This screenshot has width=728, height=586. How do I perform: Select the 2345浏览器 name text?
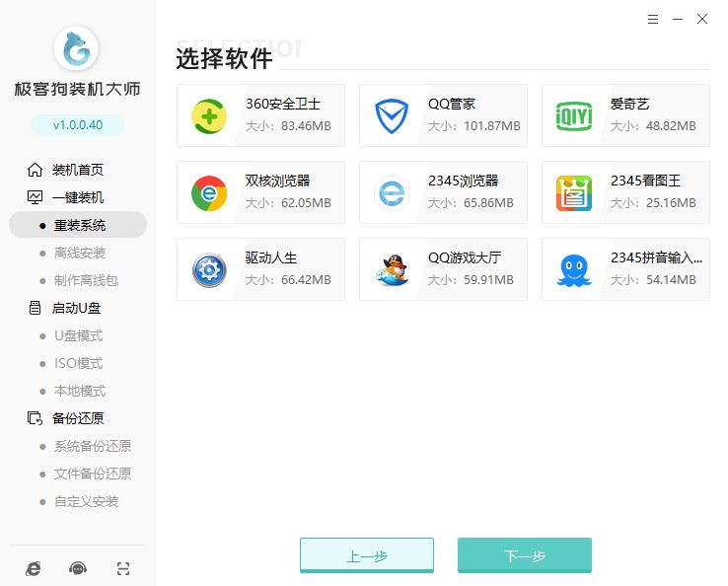pos(463,181)
